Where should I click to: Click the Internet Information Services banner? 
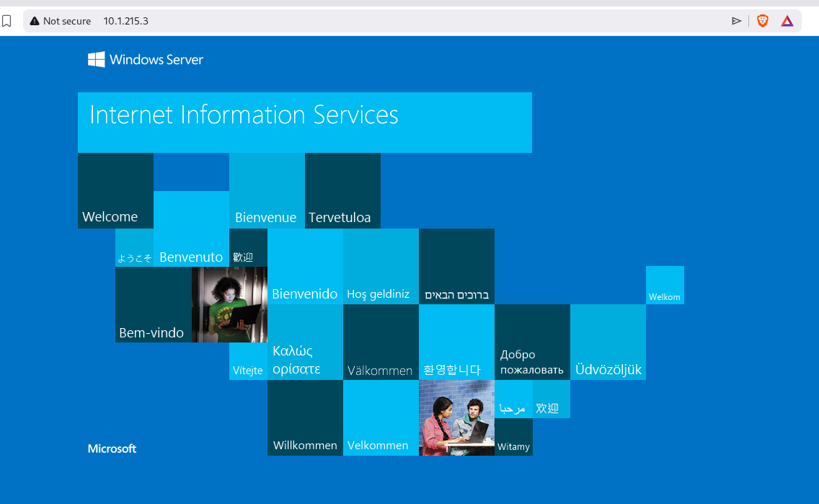coord(305,123)
